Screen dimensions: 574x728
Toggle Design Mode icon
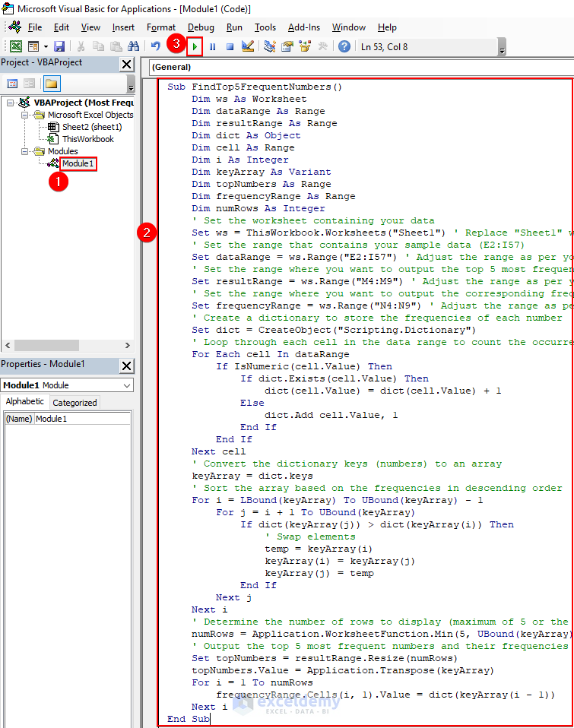tap(248, 46)
